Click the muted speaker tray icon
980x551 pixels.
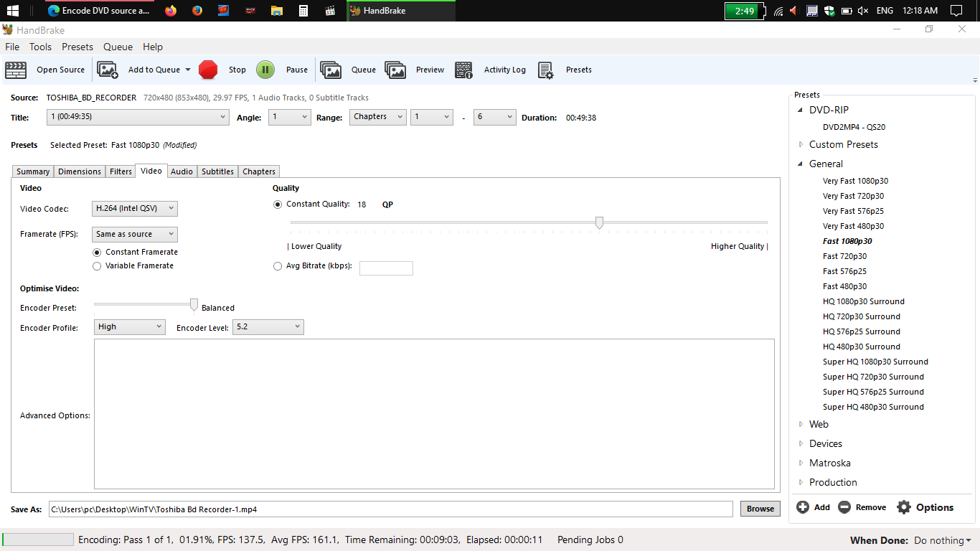(x=862, y=11)
